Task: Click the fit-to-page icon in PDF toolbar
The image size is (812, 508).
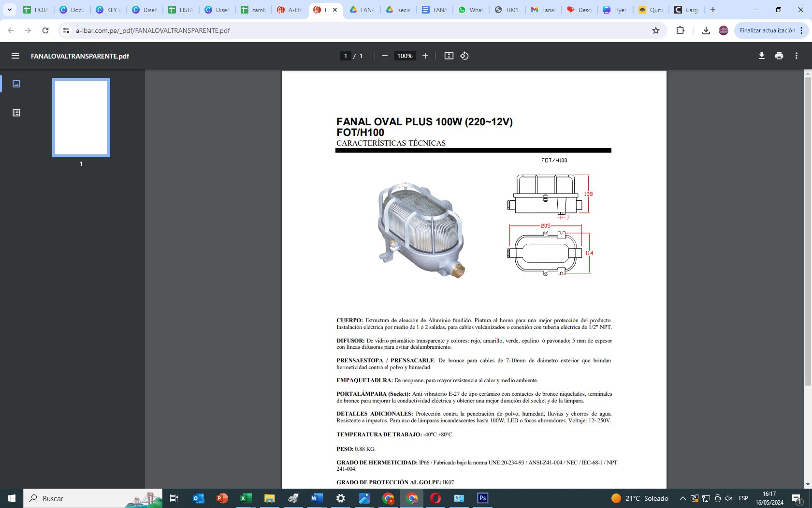Action: [449, 56]
